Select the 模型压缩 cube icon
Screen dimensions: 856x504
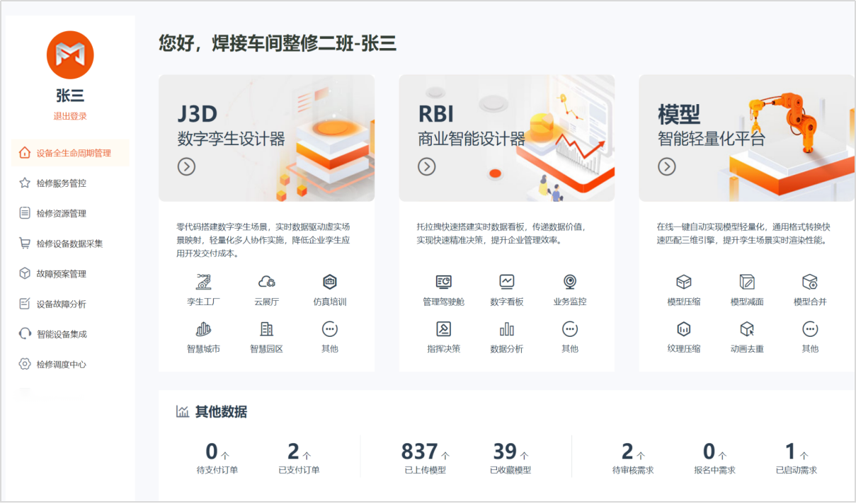683,282
